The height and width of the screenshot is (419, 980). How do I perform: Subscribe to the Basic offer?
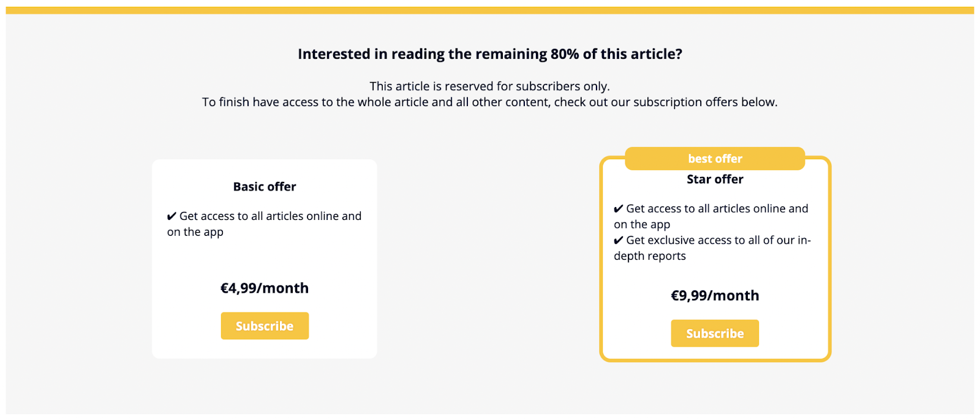(x=264, y=325)
